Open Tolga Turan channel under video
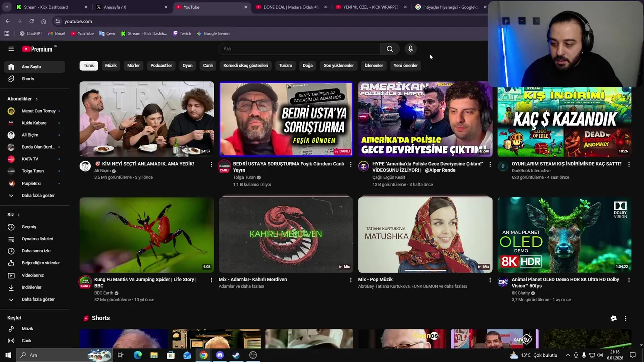The width and height of the screenshot is (644, 362). (x=245, y=177)
